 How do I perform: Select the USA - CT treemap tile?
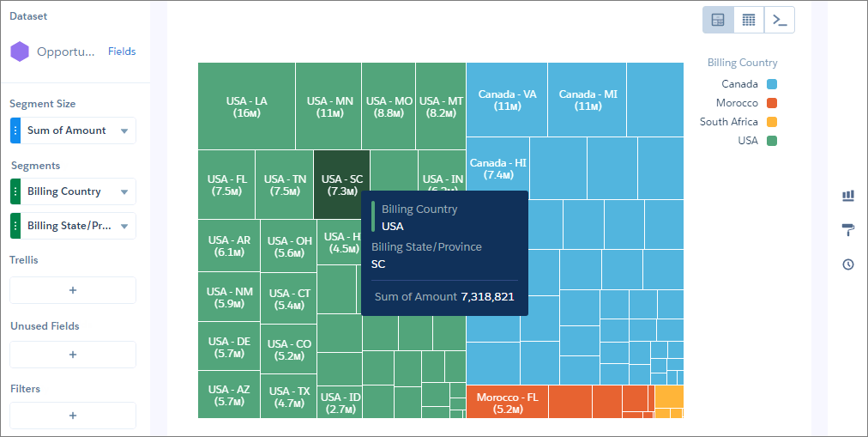(x=289, y=299)
